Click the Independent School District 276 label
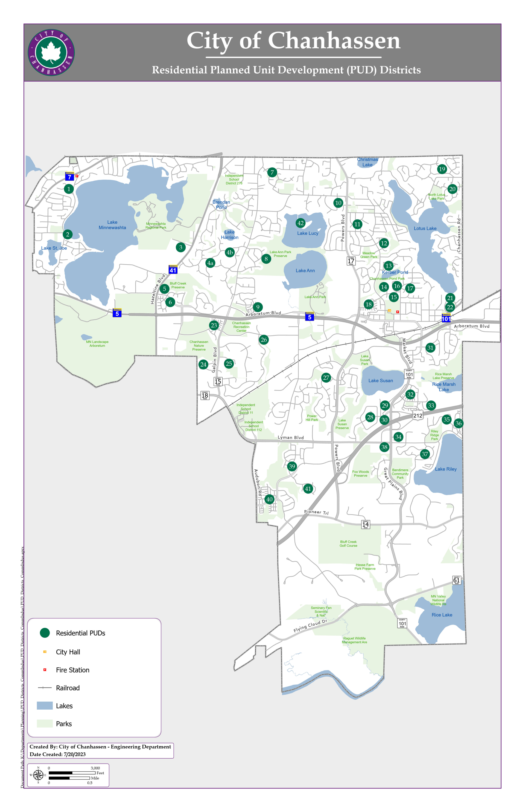 pyautogui.click(x=234, y=180)
